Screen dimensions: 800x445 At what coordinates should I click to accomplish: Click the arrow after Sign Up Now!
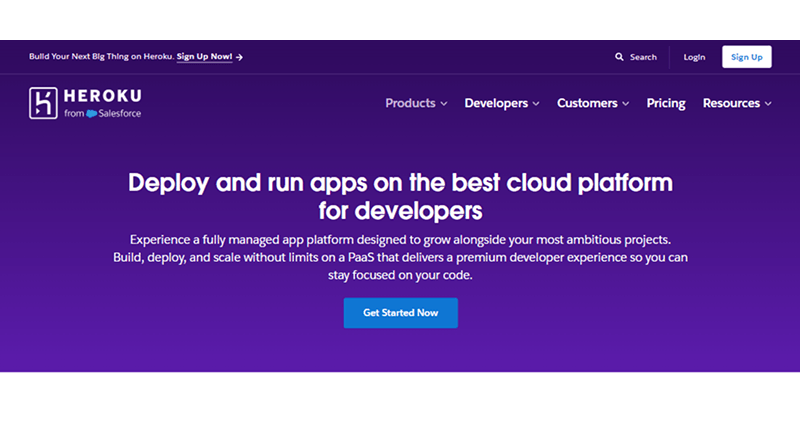coord(239,57)
